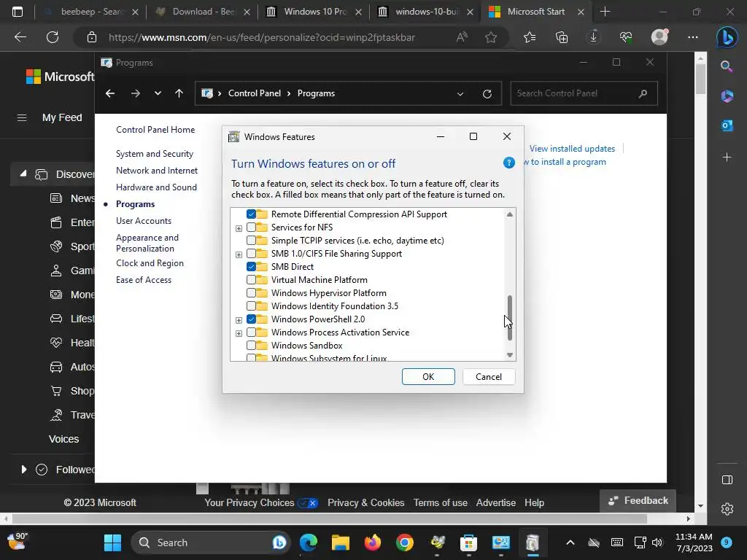The image size is (747, 560).
Task: Click Read aloud icon in address bar
Action: tap(462, 37)
